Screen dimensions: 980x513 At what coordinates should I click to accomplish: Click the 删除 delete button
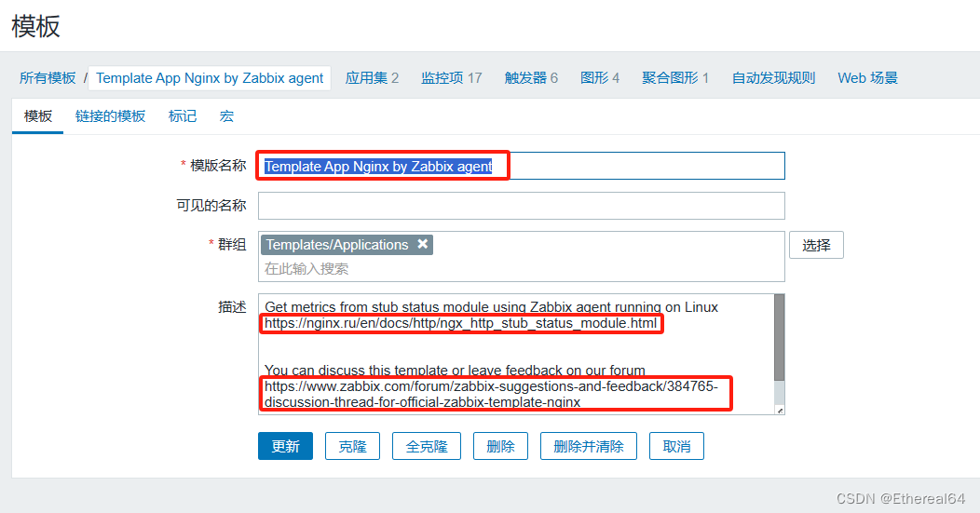(x=500, y=446)
